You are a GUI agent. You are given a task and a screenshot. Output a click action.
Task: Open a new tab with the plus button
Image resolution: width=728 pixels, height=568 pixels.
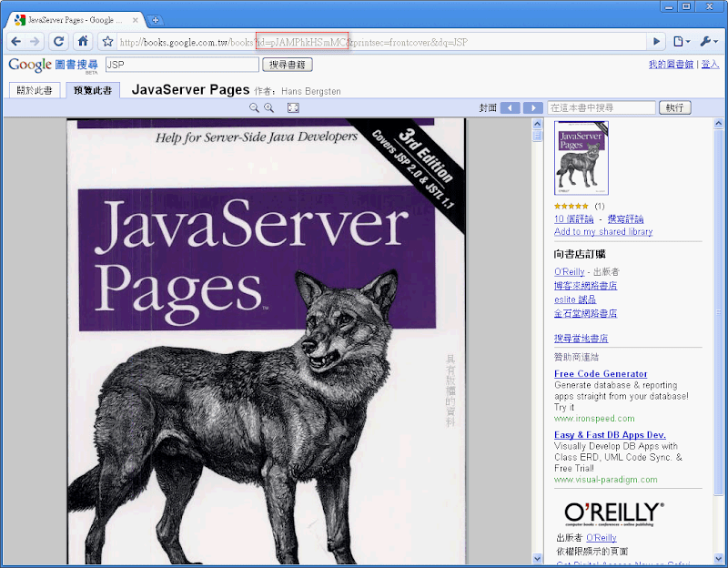click(x=155, y=20)
